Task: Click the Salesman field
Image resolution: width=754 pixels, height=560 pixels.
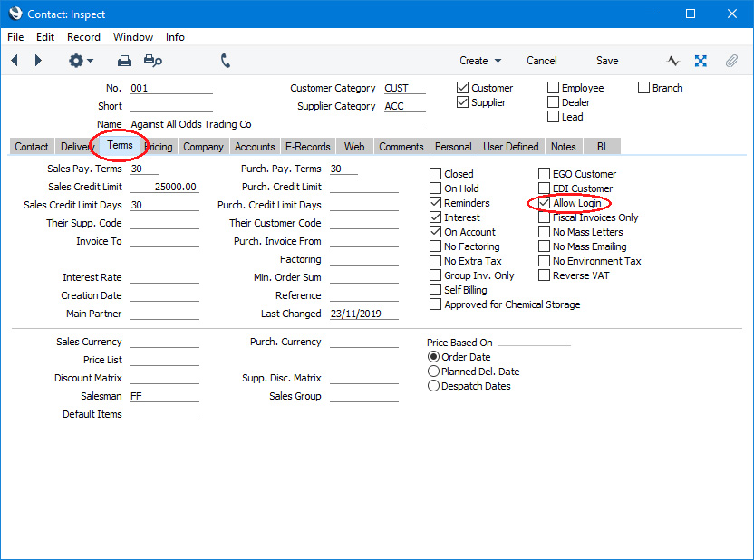Action: (x=164, y=396)
